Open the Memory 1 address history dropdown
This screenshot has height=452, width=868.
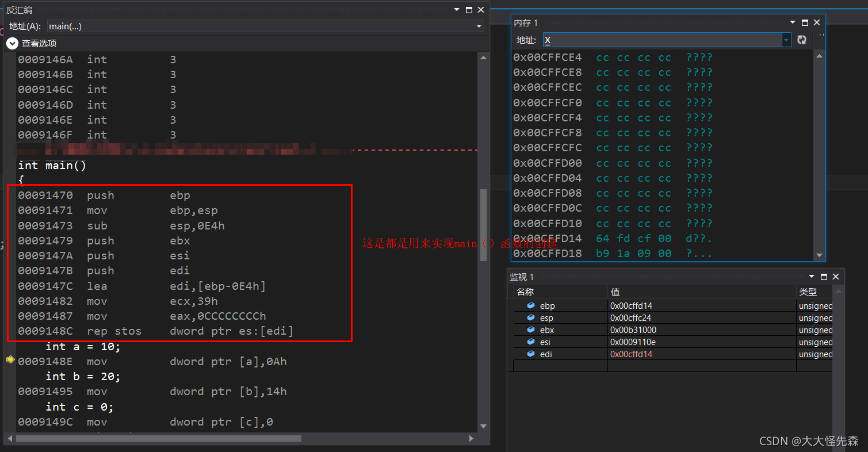coord(786,40)
